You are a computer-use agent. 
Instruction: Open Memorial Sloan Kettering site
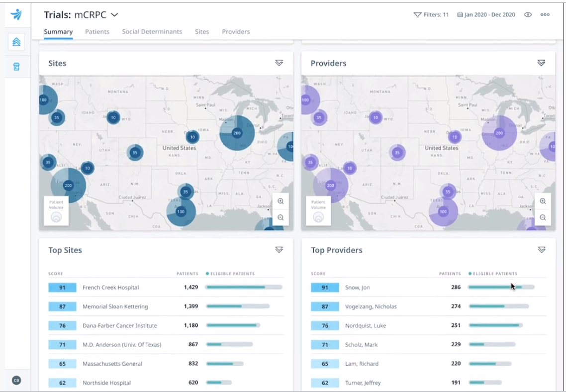tap(115, 306)
